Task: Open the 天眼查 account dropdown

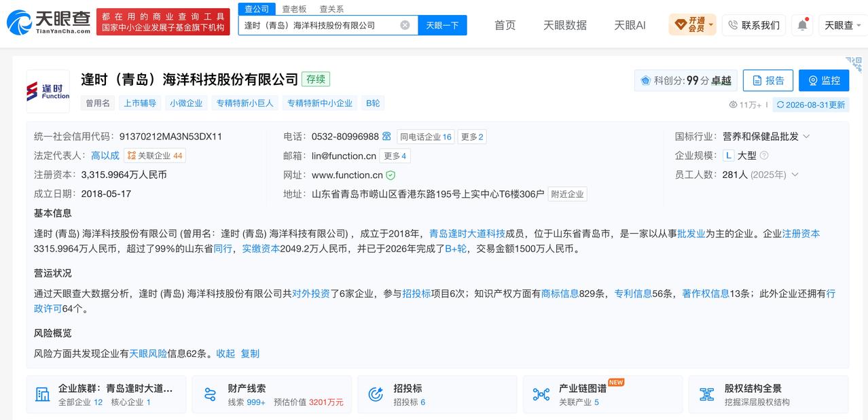Action: (x=844, y=25)
